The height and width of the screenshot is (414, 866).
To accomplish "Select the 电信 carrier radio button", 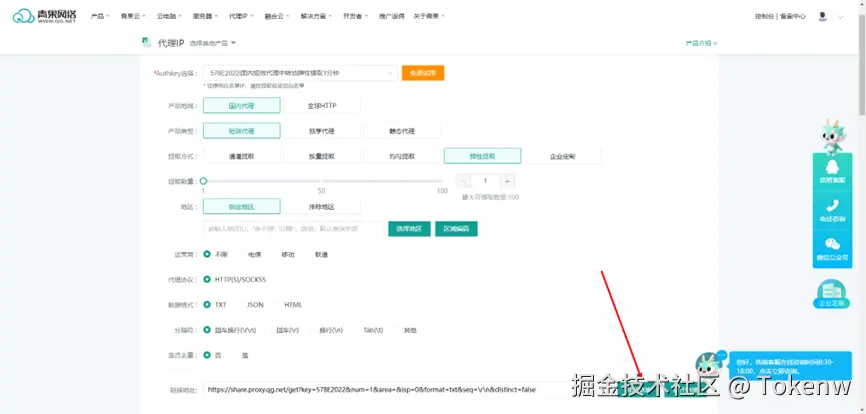I will (240, 254).
